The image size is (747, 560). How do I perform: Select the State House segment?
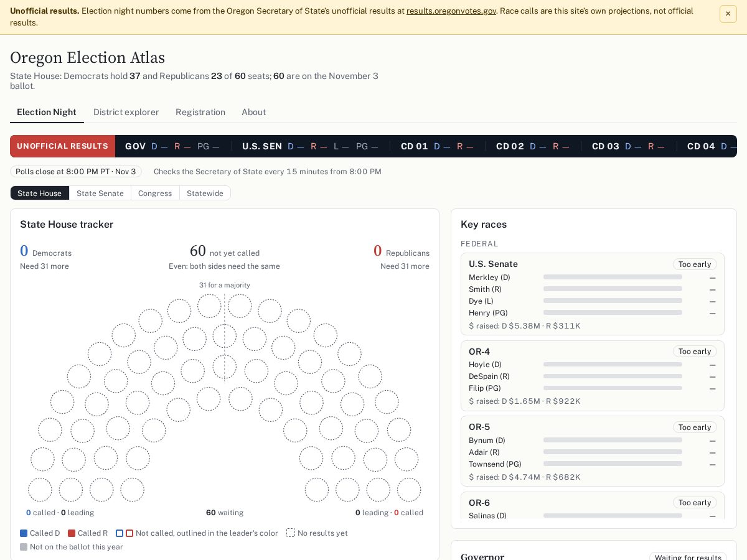40,193
